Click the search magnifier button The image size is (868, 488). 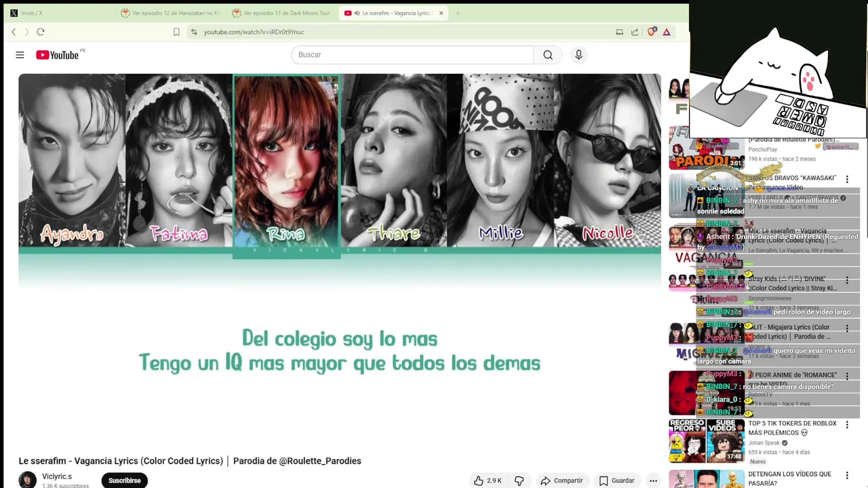548,55
